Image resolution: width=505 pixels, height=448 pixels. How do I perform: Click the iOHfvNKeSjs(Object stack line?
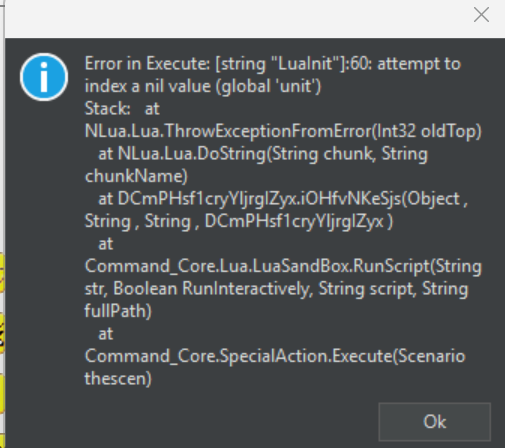[283, 199]
